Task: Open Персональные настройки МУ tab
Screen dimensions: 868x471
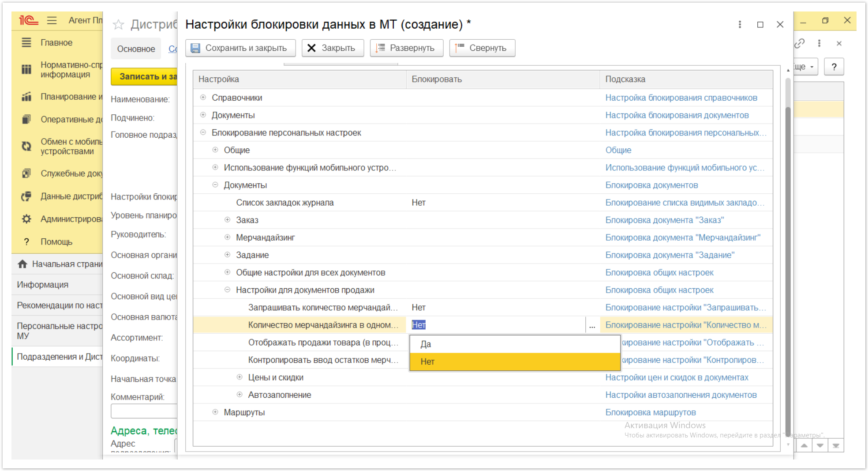Action: [x=57, y=331]
